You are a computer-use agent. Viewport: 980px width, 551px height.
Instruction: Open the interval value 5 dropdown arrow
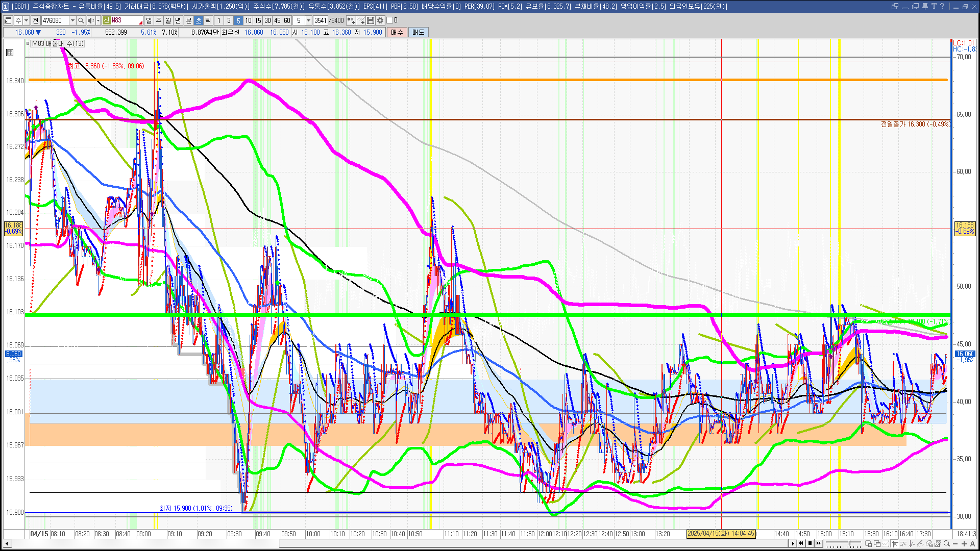(308, 20)
